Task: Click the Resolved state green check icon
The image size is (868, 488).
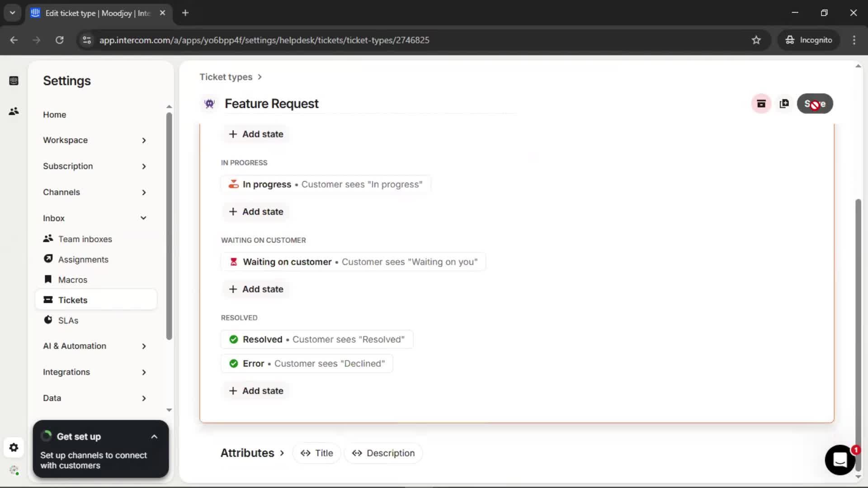Action: click(233, 339)
